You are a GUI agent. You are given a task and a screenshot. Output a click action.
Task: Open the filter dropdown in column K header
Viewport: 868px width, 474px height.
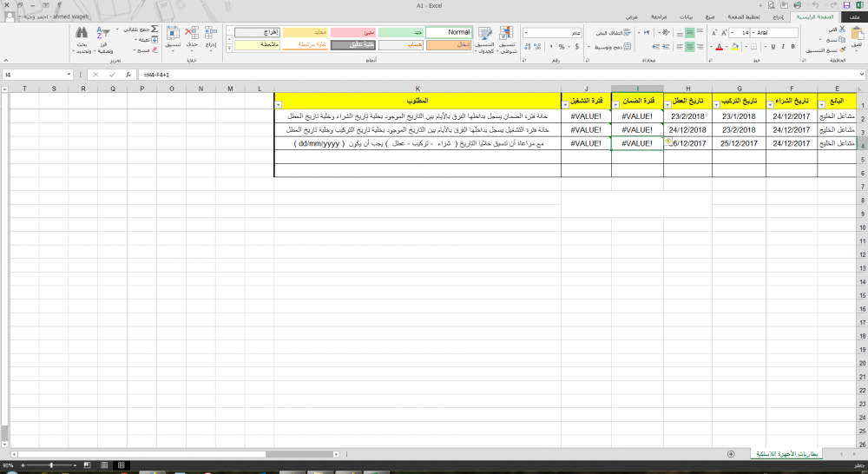[279, 104]
